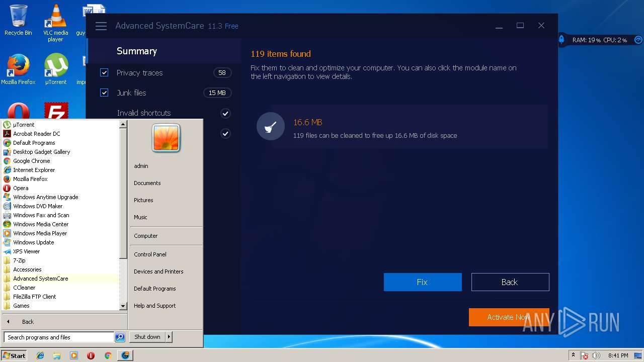Image resolution: width=644 pixels, height=362 pixels.
Task: Click Junk files 15 MB badge
Action: 217,93
